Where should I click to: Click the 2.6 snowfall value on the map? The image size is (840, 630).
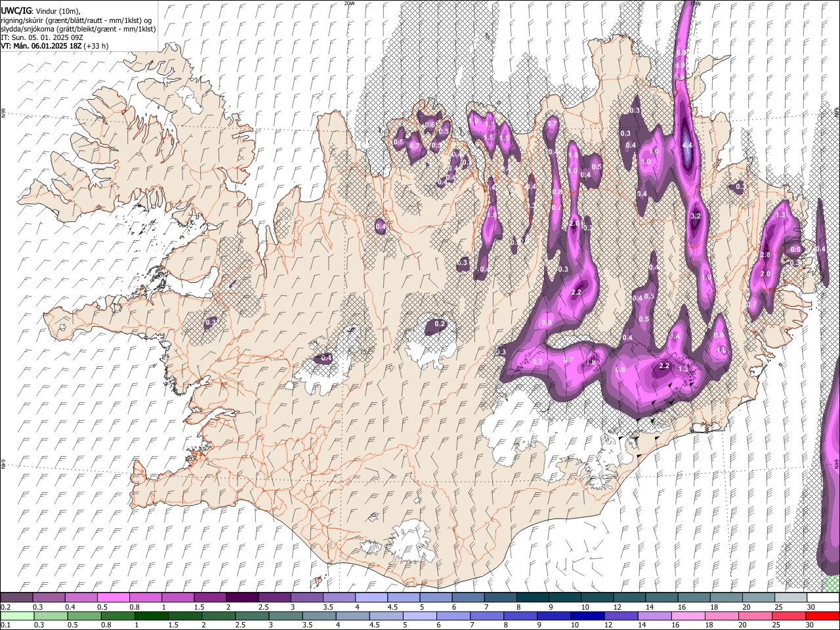(x=574, y=224)
